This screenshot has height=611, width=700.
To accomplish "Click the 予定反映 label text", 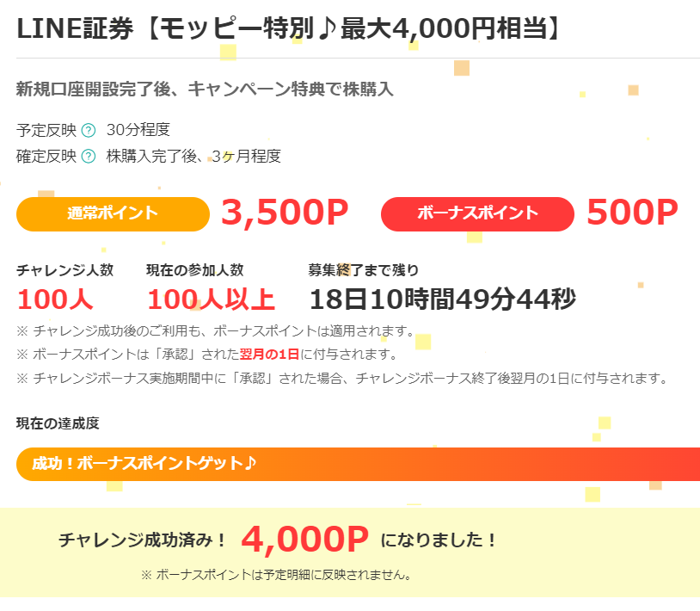I will tap(46, 131).
